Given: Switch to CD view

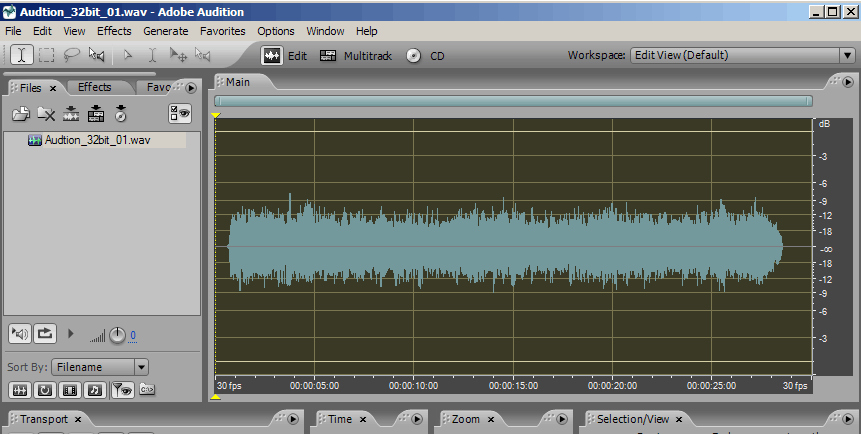Looking at the screenshot, I should [425, 56].
